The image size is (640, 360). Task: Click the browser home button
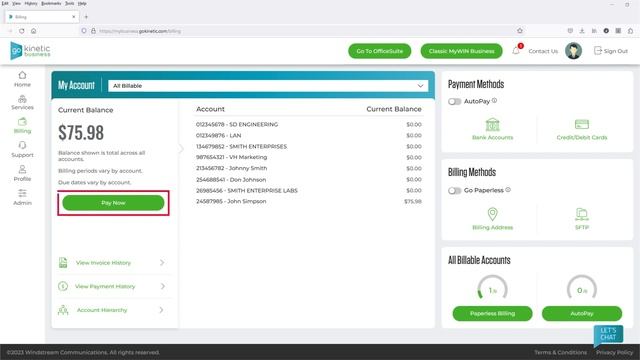point(33,31)
